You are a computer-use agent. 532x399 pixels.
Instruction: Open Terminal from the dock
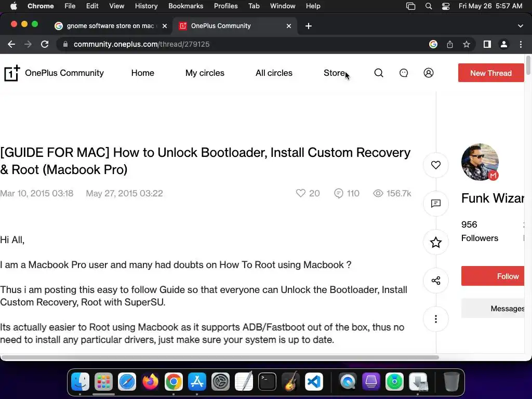tap(267, 382)
